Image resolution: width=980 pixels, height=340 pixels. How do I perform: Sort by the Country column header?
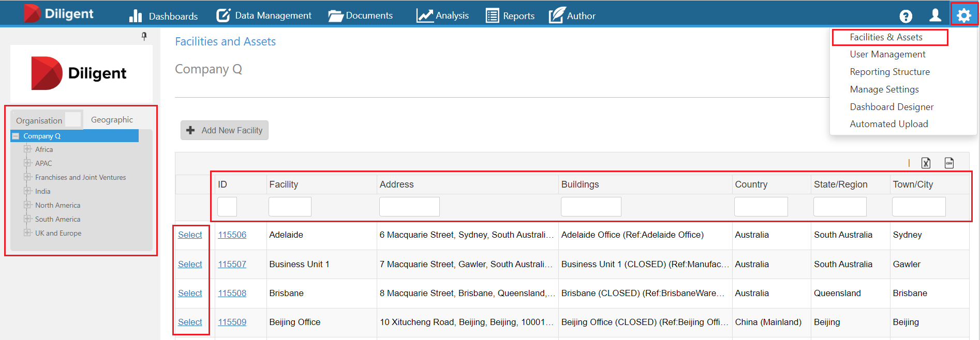click(751, 184)
